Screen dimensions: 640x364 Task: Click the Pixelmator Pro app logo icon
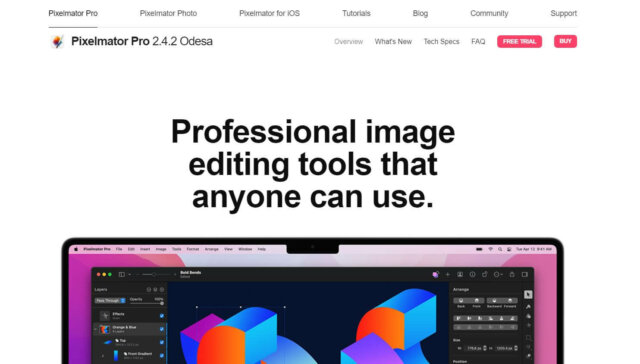click(x=58, y=41)
